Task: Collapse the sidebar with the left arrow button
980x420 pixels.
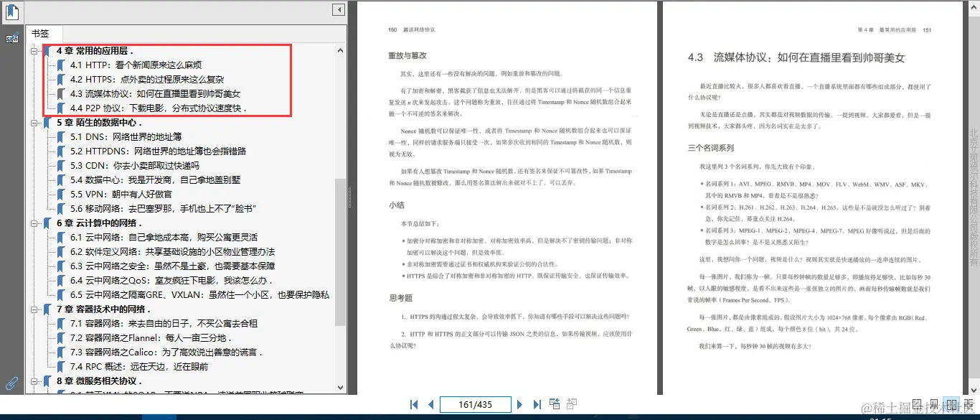Action: click(337, 9)
